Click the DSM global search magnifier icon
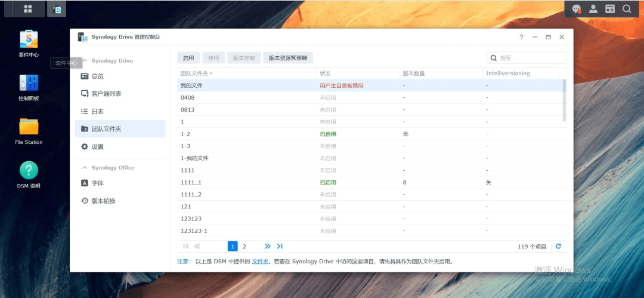Screen dimensions: 644x298 tap(627, 9)
